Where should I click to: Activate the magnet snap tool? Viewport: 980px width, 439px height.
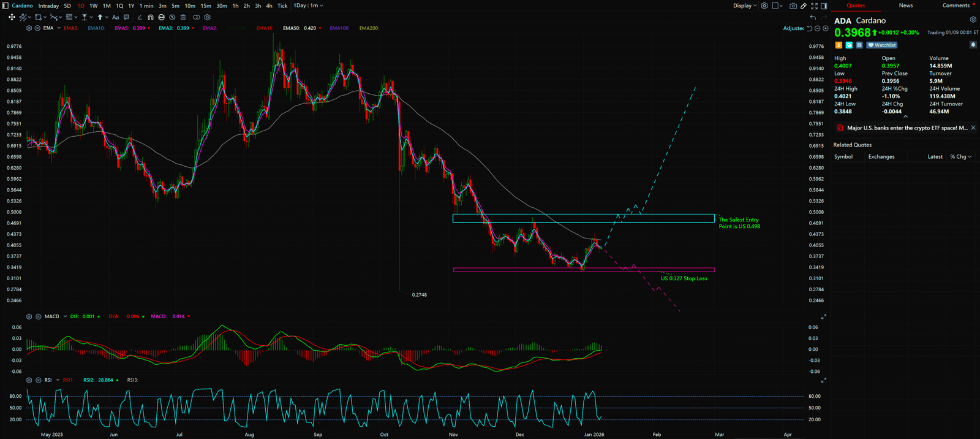(150, 17)
